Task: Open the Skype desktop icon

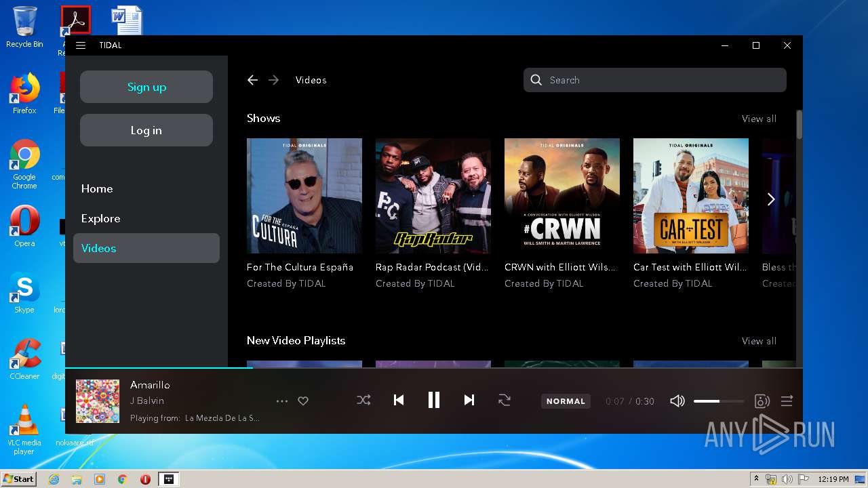Action: [24, 293]
